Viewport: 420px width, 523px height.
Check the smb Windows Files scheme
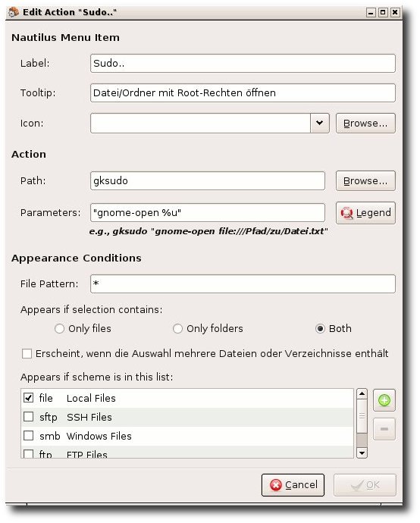click(x=29, y=436)
